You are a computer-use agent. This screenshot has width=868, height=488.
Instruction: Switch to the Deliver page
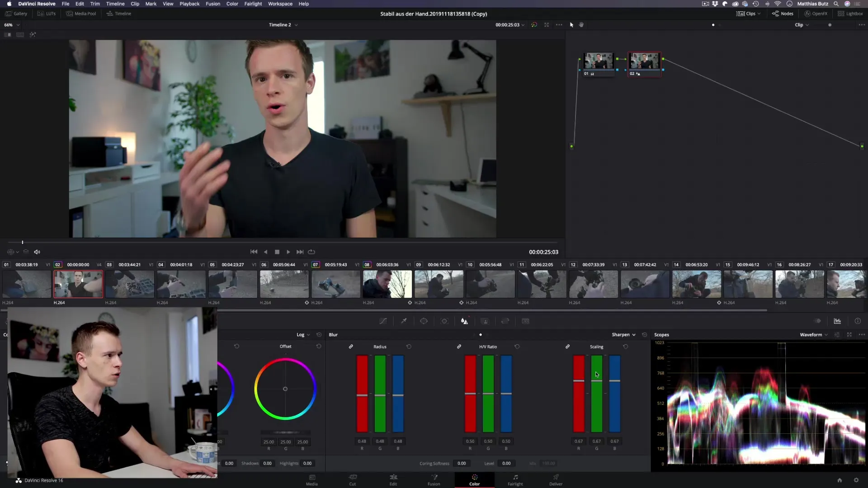click(556, 480)
